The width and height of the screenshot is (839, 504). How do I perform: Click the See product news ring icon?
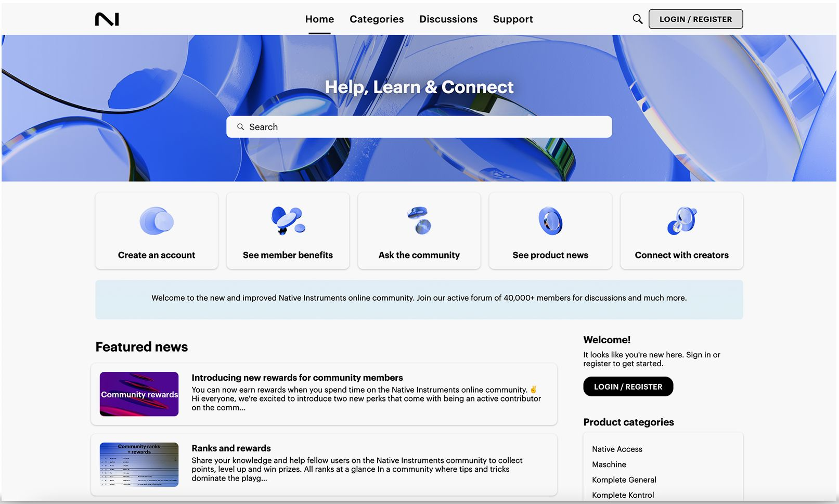(x=550, y=221)
